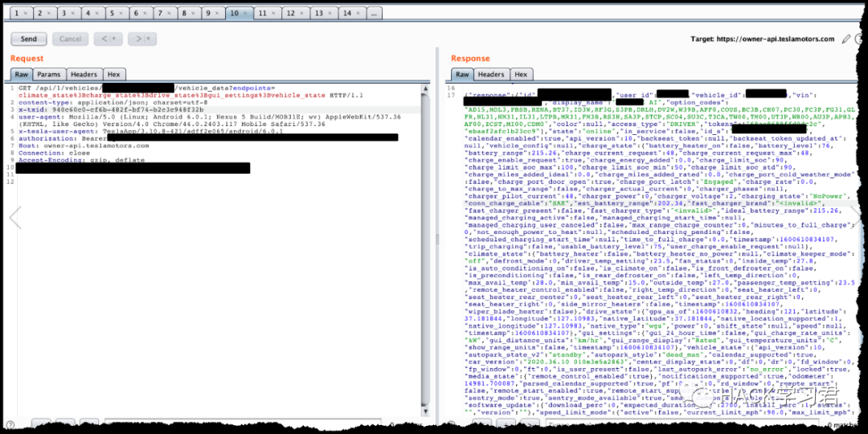
Task: Close Repeater tab 13 via its x
Action: tap(330, 13)
